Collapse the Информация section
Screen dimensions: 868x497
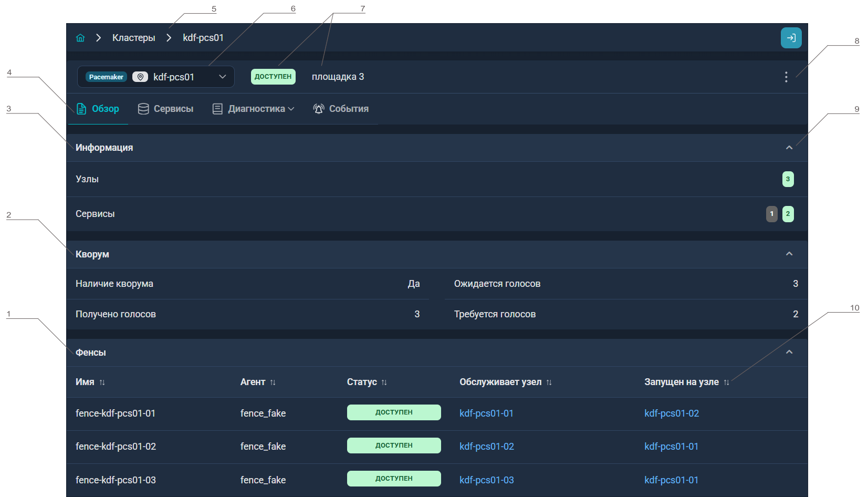789,148
